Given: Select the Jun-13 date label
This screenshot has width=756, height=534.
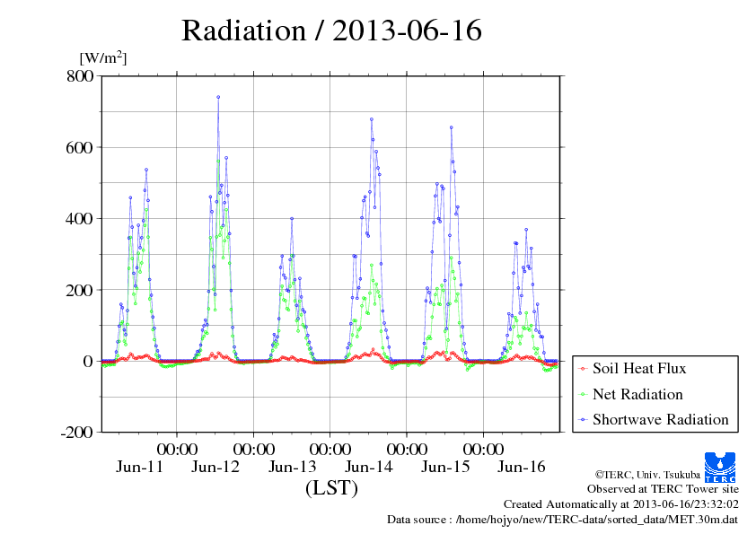Looking at the screenshot, I should click(x=293, y=467).
